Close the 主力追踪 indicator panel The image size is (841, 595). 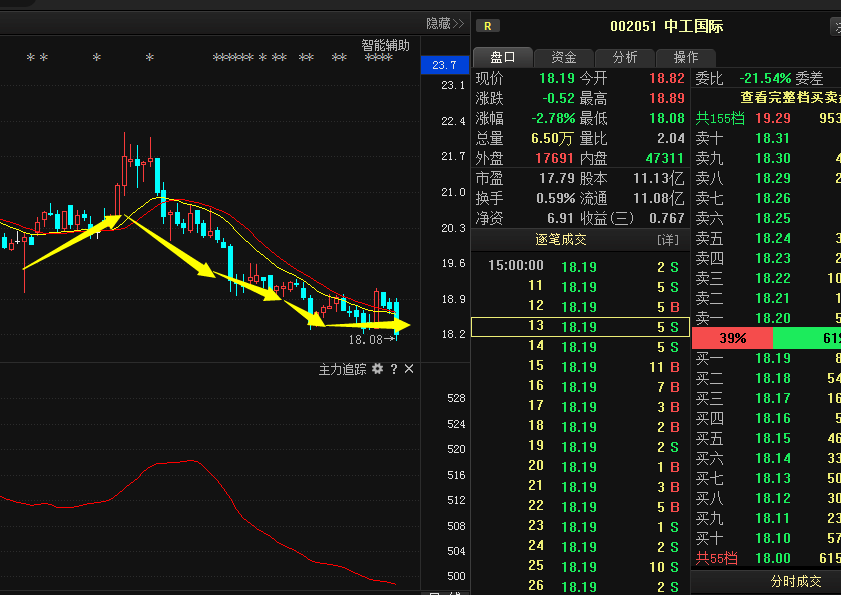(x=409, y=369)
